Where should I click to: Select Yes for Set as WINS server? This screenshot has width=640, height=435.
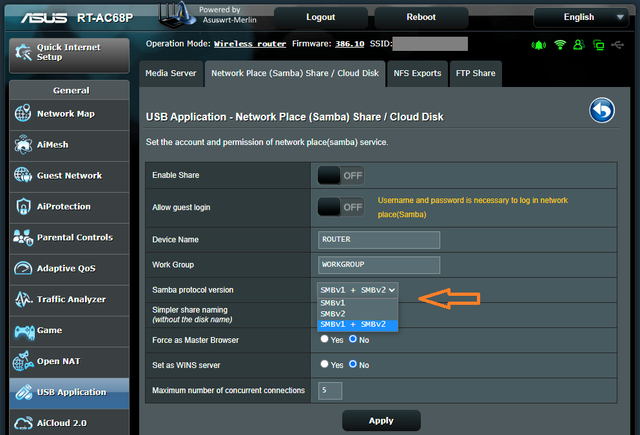(324, 364)
